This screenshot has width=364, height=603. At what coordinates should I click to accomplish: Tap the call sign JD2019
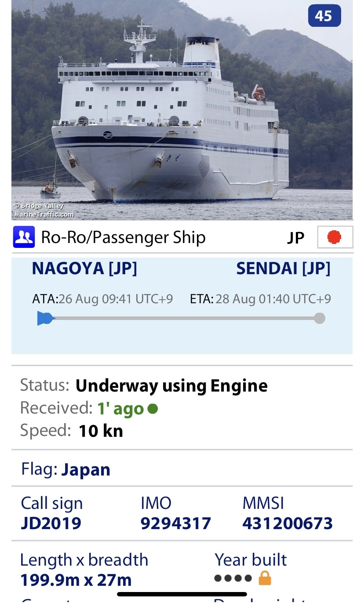pyautogui.click(x=51, y=523)
